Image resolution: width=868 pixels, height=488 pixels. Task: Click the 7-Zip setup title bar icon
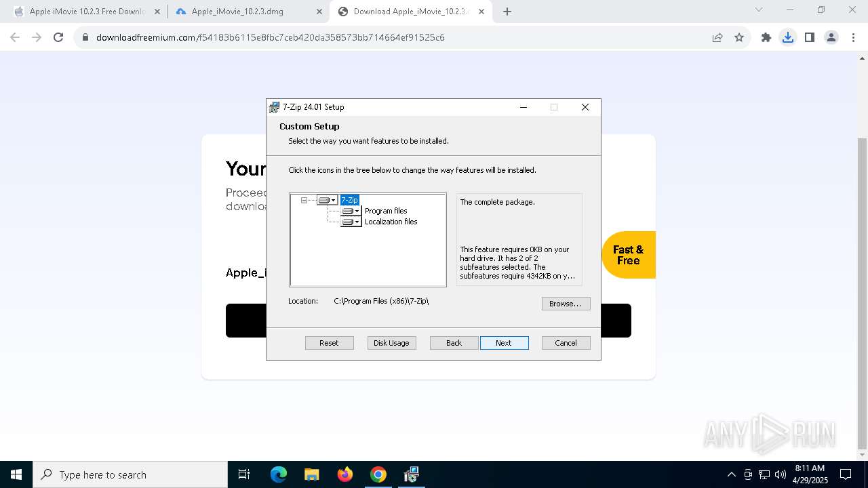coord(275,107)
